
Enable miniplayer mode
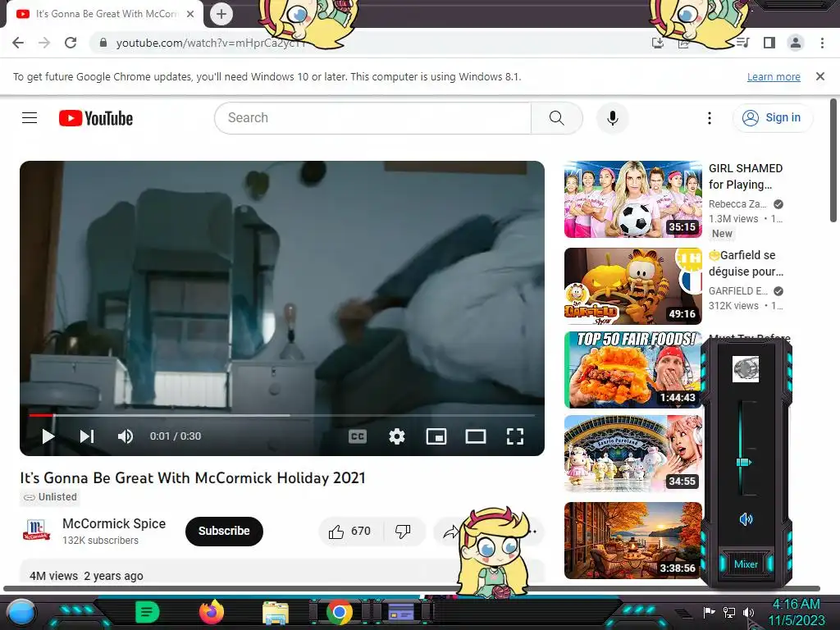pyautogui.click(x=436, y=436)
